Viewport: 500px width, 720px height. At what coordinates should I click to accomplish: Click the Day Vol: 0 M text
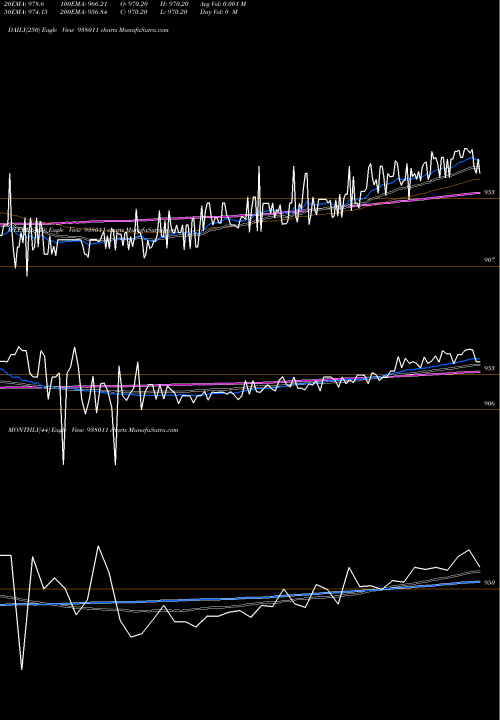(x=219, y=12)
